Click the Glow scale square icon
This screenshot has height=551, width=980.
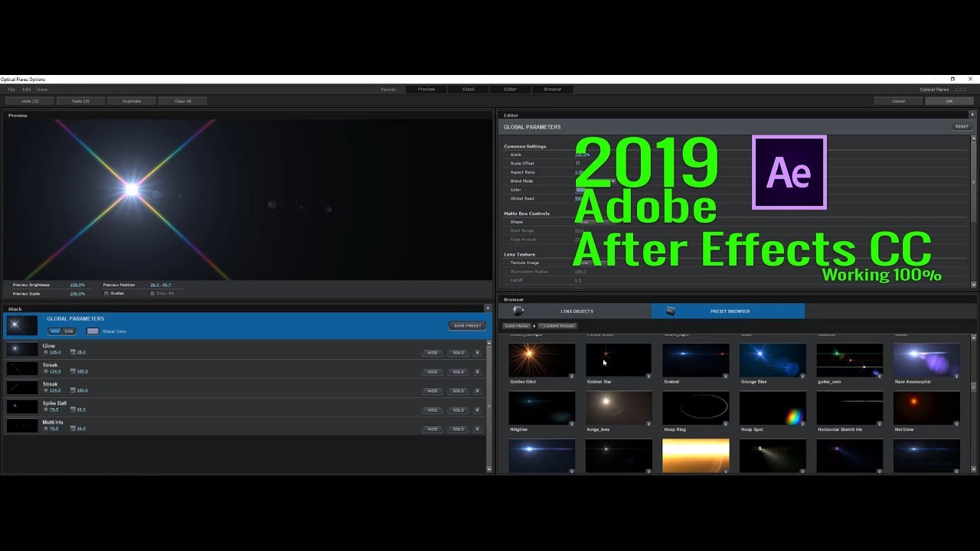[x=73, y=352]
